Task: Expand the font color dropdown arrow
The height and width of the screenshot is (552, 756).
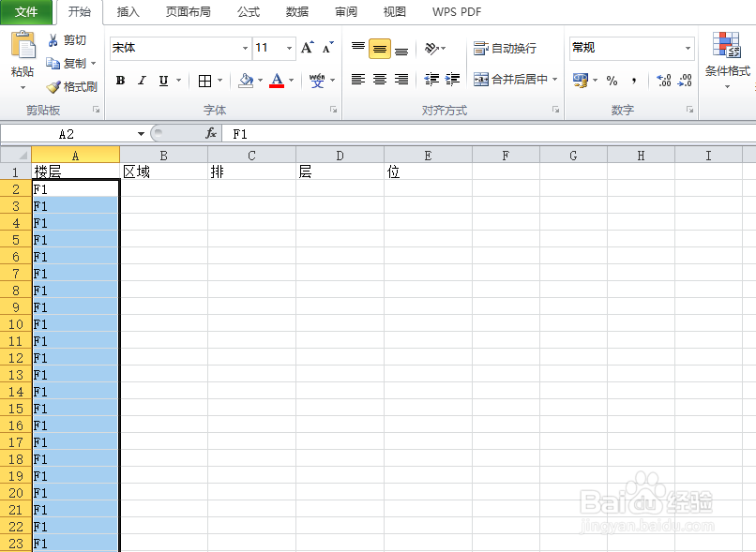Action: tap(291, 81)
